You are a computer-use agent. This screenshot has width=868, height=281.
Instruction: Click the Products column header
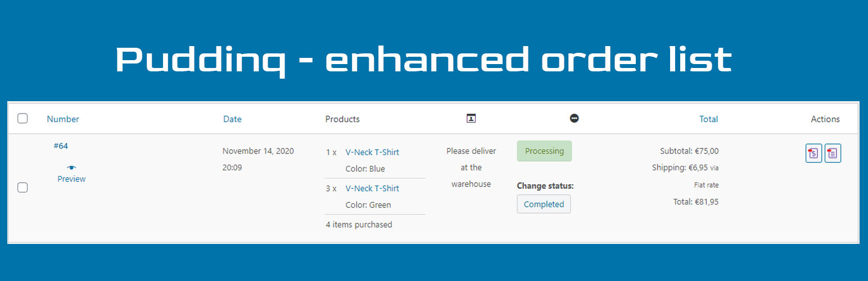342,119
